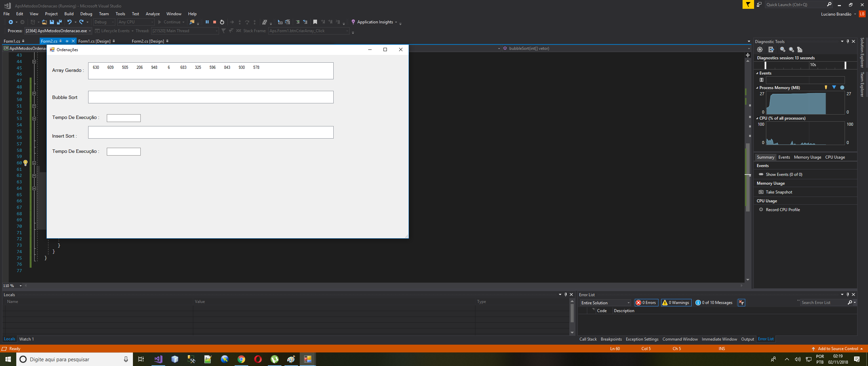Click Add to Source Control

pyautogui.click(x=837, y=349)
